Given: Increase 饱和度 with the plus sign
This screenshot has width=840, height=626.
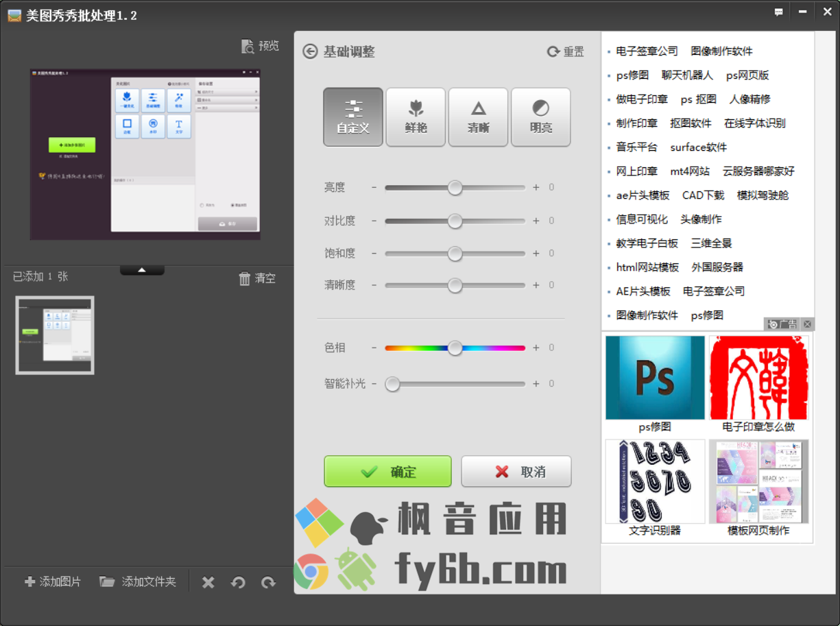Looking at the screenshot, I should 536,253.
